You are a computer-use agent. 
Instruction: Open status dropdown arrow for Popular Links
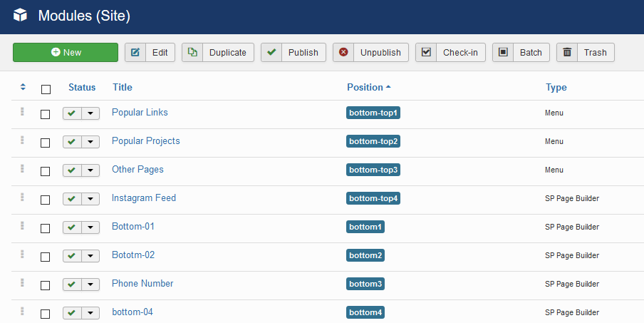point(90,113)
